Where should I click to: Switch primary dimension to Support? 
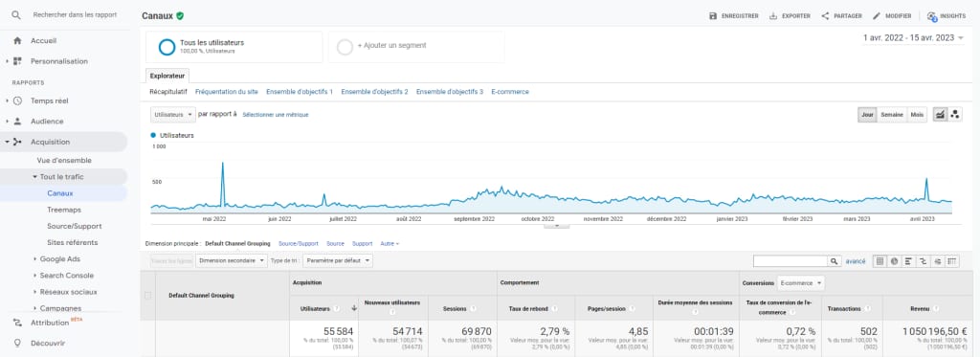coord(362,244)
